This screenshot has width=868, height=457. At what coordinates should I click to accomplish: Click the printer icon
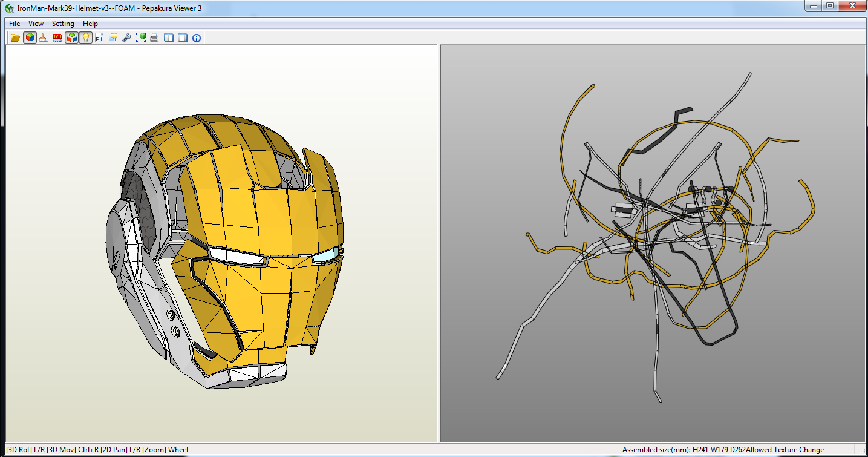(x=155, y=38)
